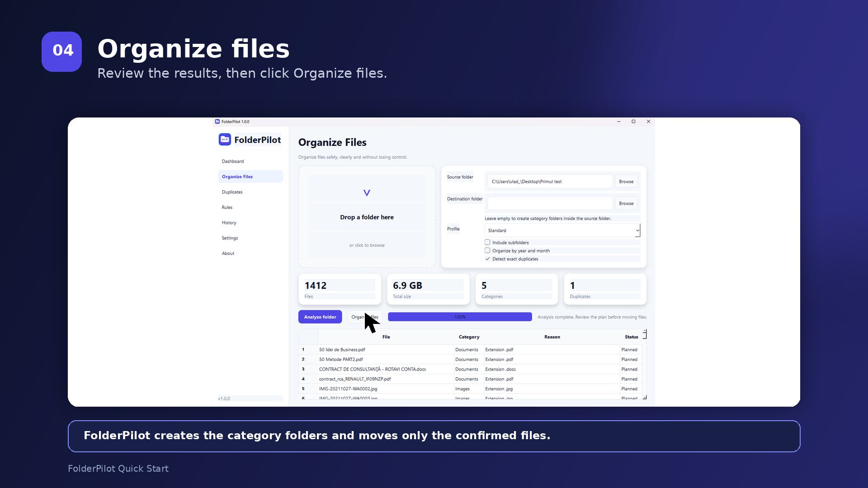
Task: Select Organize Files in the sidebar
Action: pos(250,177)
